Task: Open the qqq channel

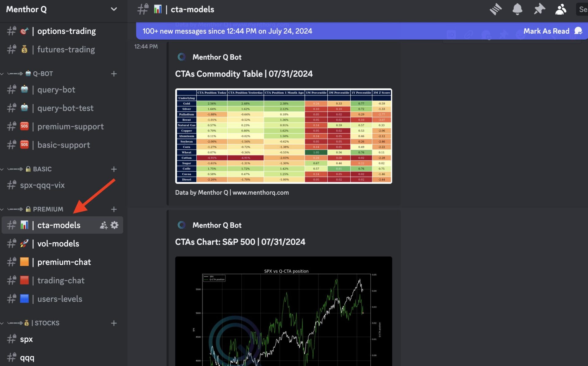Action: [62, 357]
